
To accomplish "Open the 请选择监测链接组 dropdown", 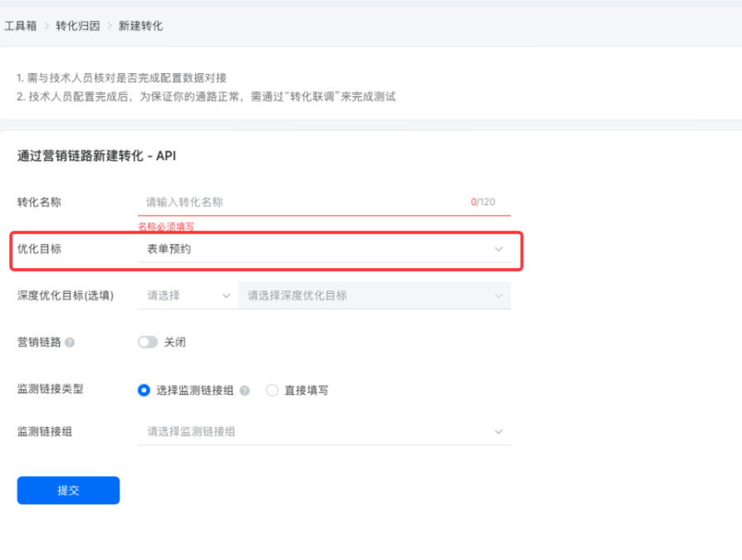I will pos(325,432).
